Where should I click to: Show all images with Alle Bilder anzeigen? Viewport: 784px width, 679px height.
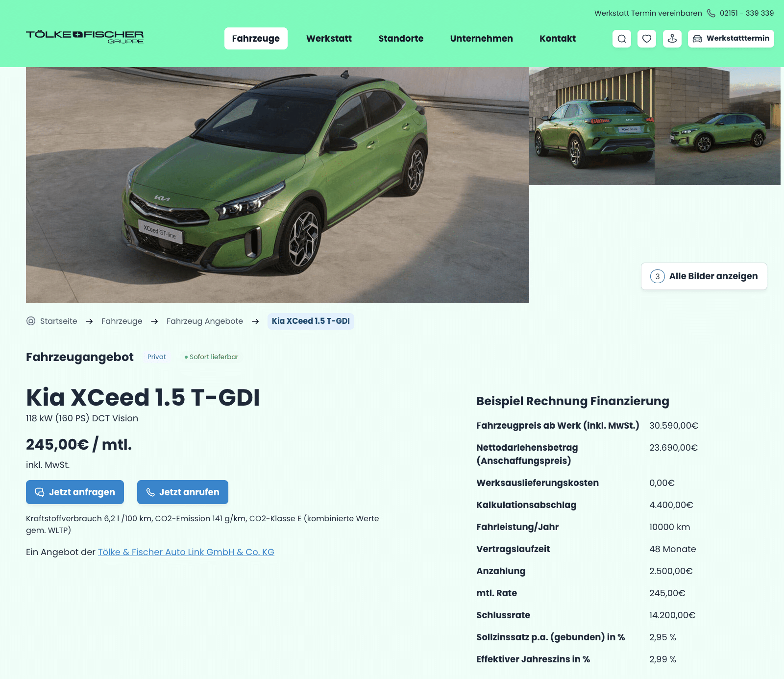[704, 276]
